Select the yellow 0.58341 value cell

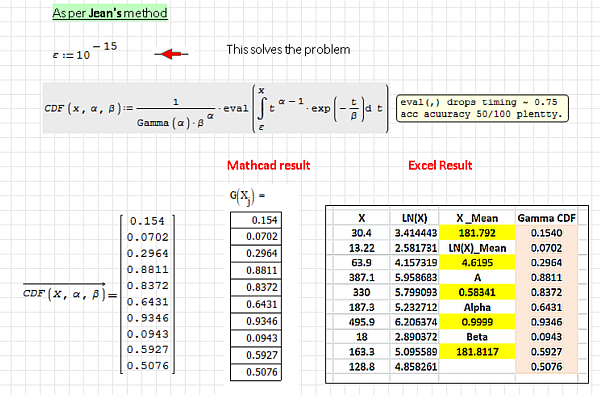(477, 292)
